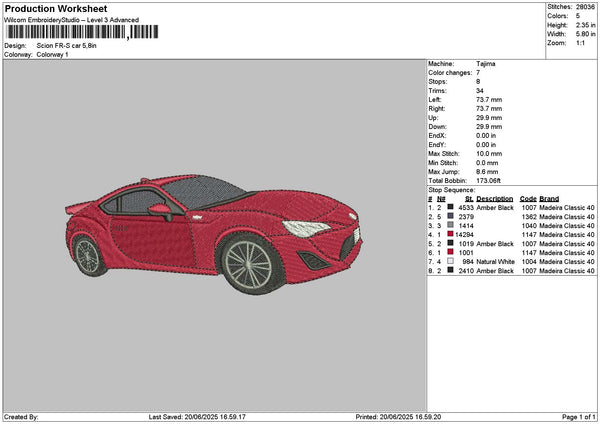Click the 'Created By:' footer label
Image resolution: width=600 pixels, height=424 pixels.
(21, 417)
